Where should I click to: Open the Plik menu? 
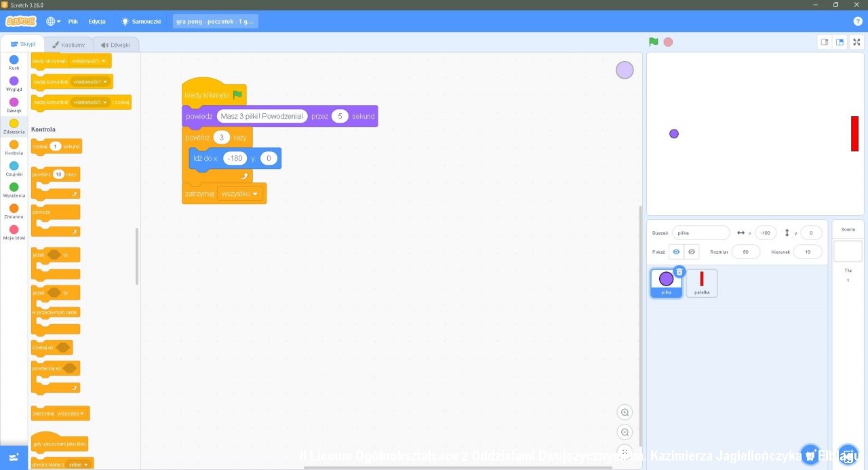point(73,21)
